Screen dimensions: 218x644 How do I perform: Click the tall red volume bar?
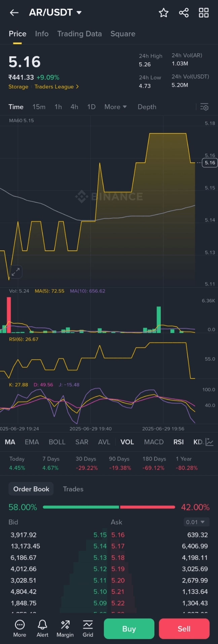9,315
